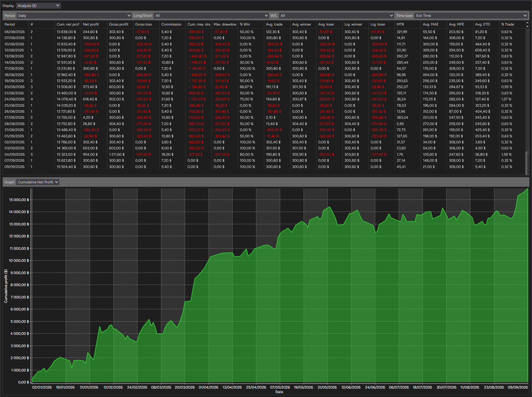
Task: Select the 07/08/2026 period row
Action: click(x=264, y=38)
